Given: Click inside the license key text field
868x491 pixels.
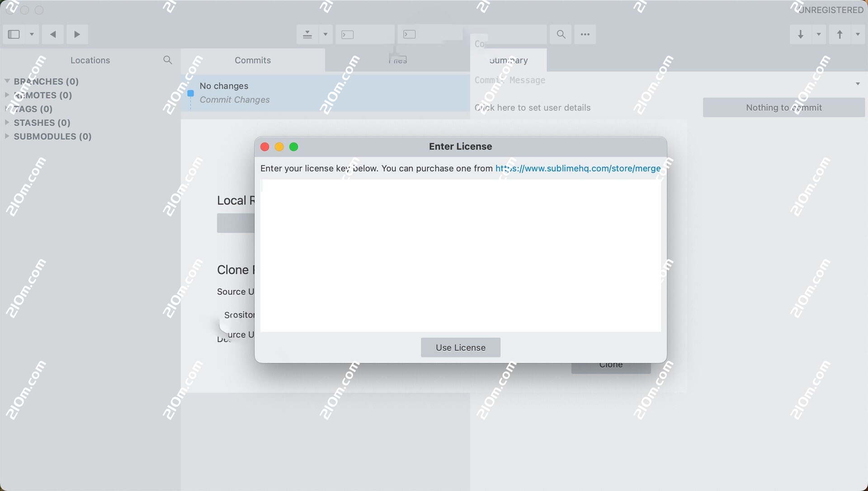Looking at the screenshot, I should [460, 253].
